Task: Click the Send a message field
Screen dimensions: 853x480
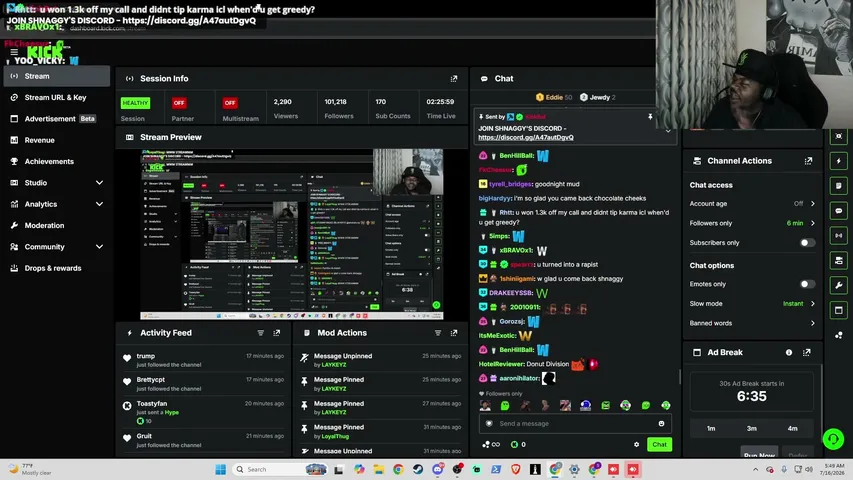Action: click(x=574, y=423)
